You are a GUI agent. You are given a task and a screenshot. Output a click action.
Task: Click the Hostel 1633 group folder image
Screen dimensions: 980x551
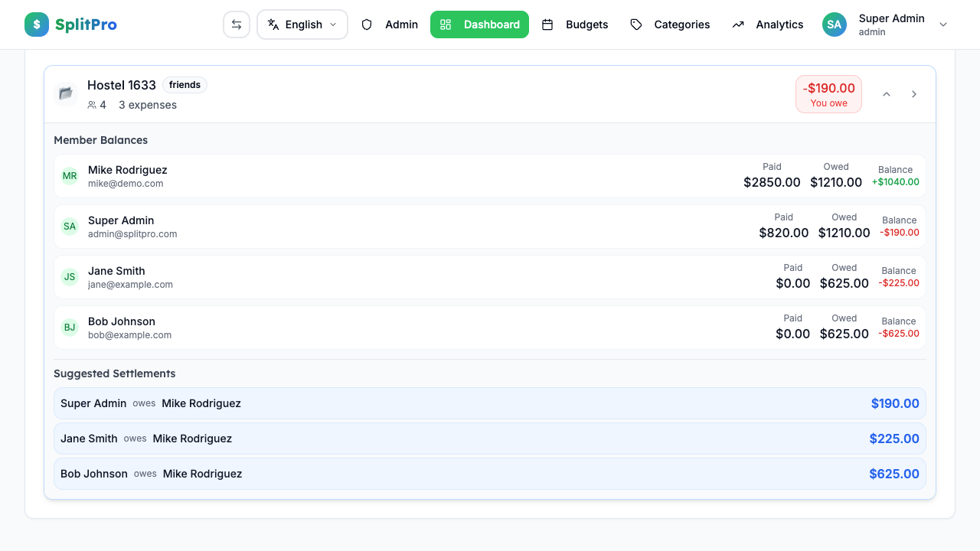[x=65, y=93]
